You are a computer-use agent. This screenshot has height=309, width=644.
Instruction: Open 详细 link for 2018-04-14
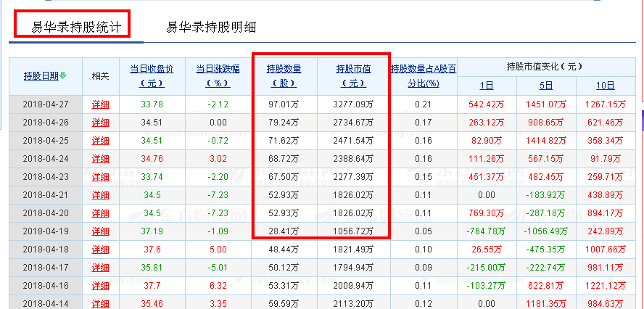101,304
